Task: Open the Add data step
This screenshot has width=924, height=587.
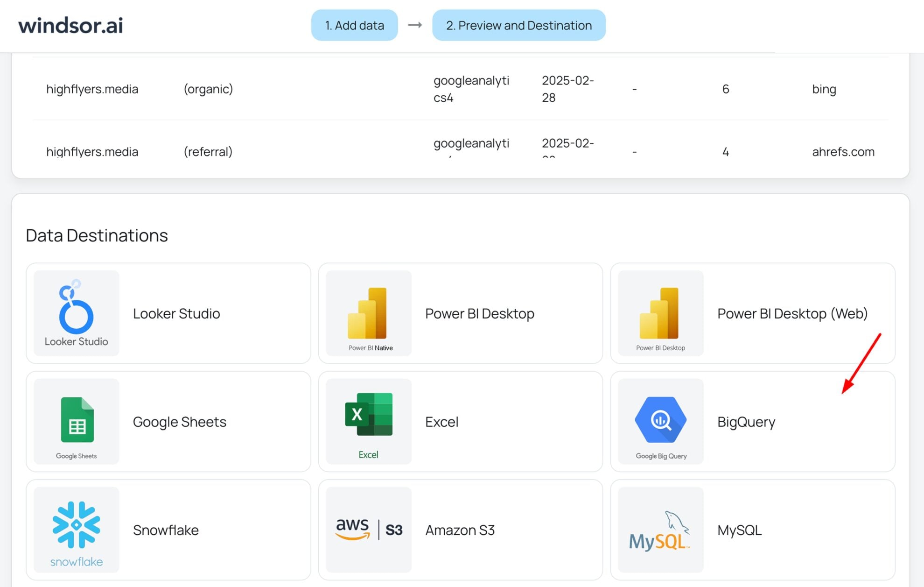Action: pyautogui.click(x=354, y=25)
